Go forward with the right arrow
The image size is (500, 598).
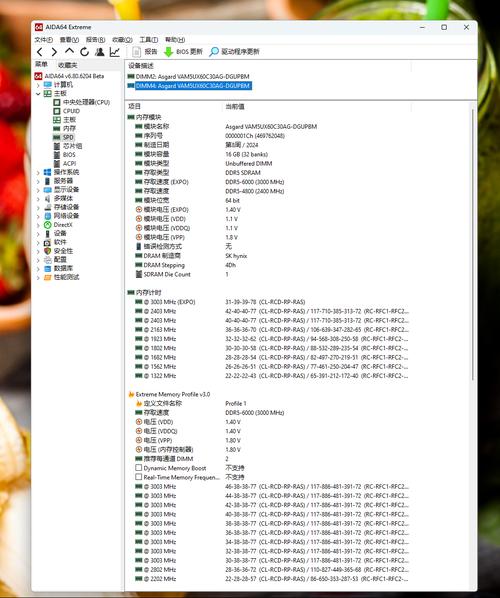pos(54,52)
